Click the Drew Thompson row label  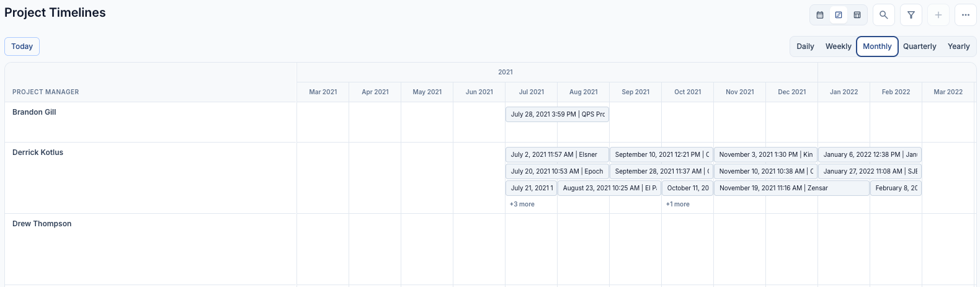coord(42,224)
